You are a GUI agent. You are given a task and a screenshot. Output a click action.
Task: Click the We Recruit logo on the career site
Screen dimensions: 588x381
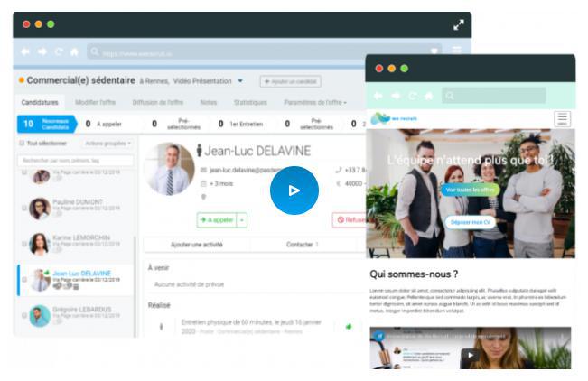(x=394, y=118)
